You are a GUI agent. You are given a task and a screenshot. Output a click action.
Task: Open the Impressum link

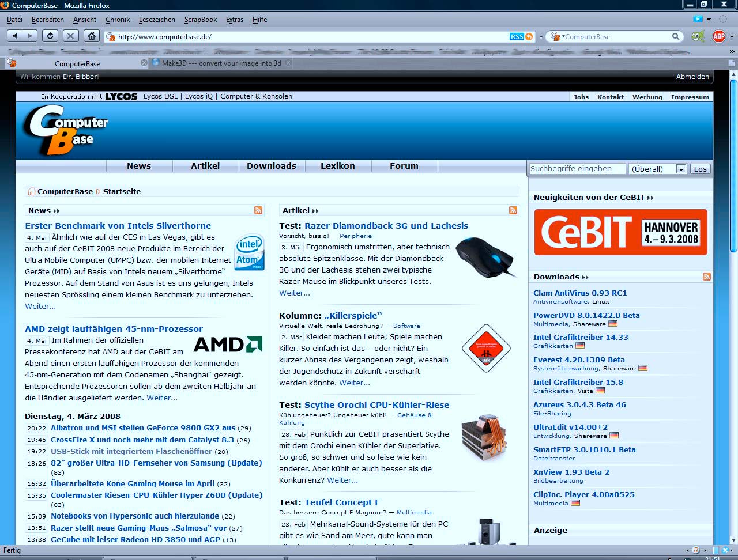tap(690, 97)
